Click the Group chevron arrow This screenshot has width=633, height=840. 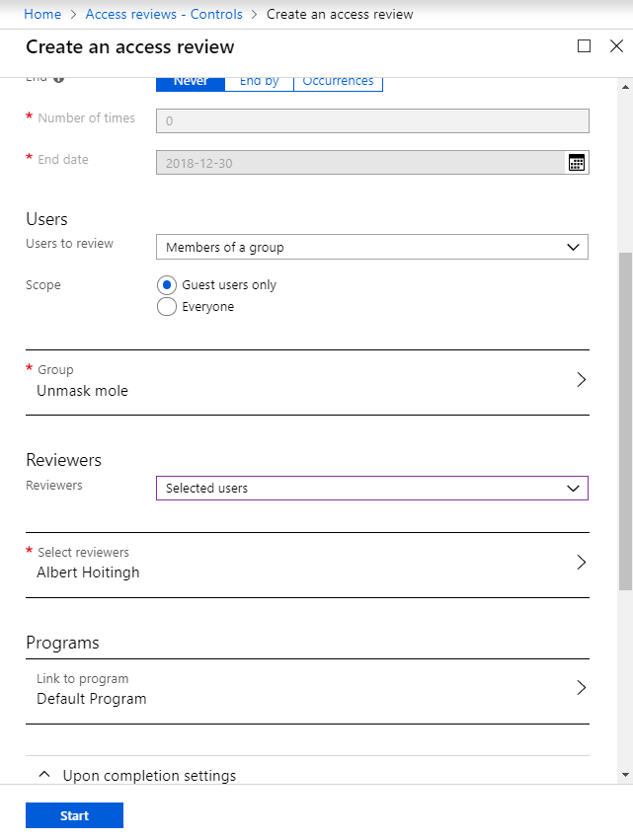click(581, 380)
